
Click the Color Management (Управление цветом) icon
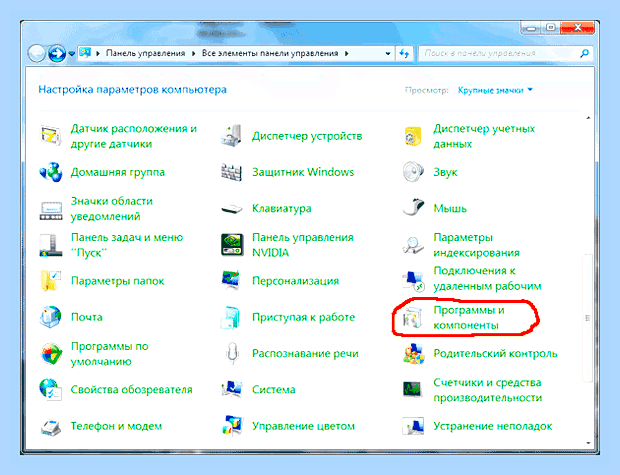(232, 425)
